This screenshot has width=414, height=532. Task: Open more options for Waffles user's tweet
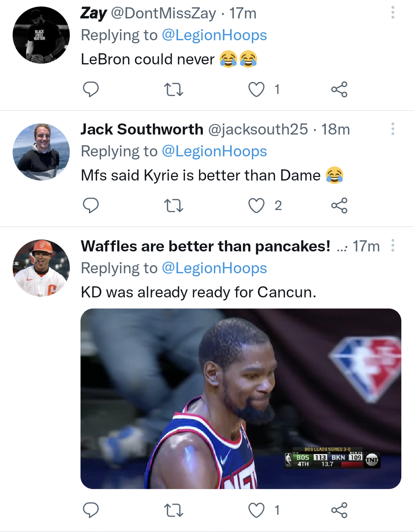point(393,245)
